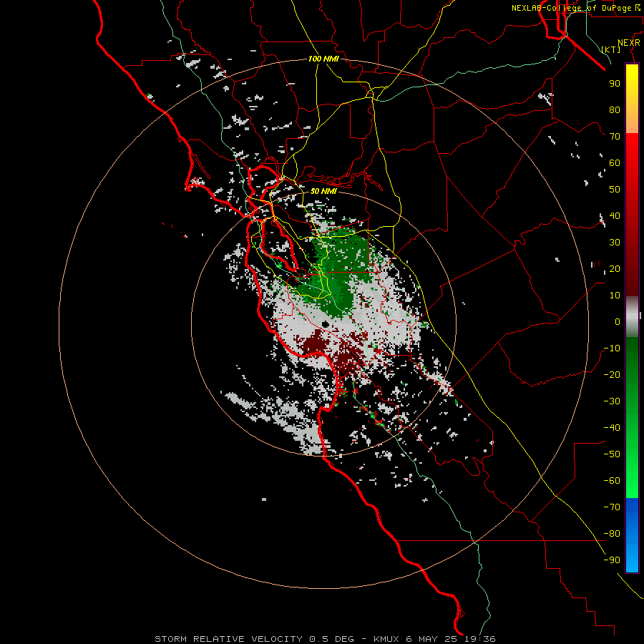Viewport: 644px width, 644px height.
Task: Select the positive 60 value on the velocity scale
Action: click(615, 162)
